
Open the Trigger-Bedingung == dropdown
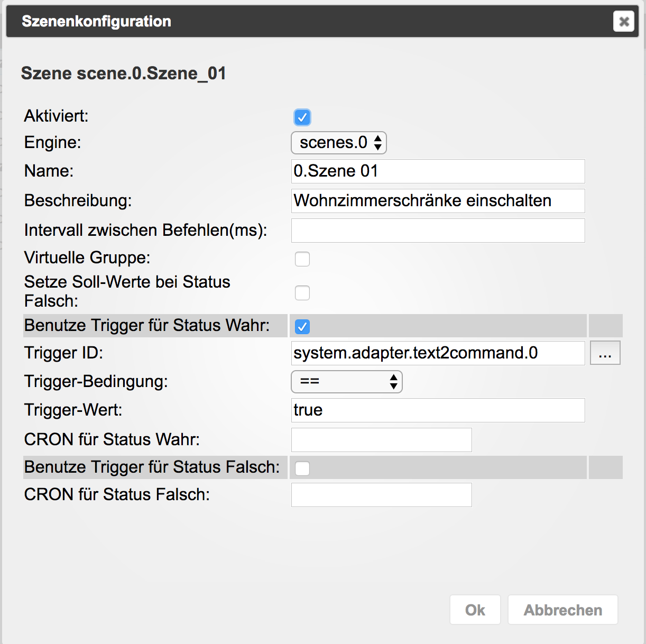coord(347,382)
